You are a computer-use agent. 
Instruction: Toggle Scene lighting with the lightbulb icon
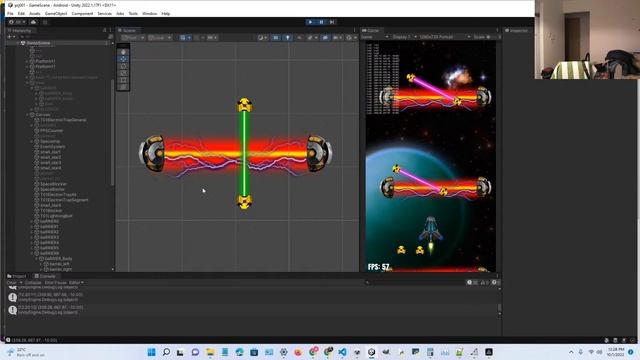tap(287, 38)
